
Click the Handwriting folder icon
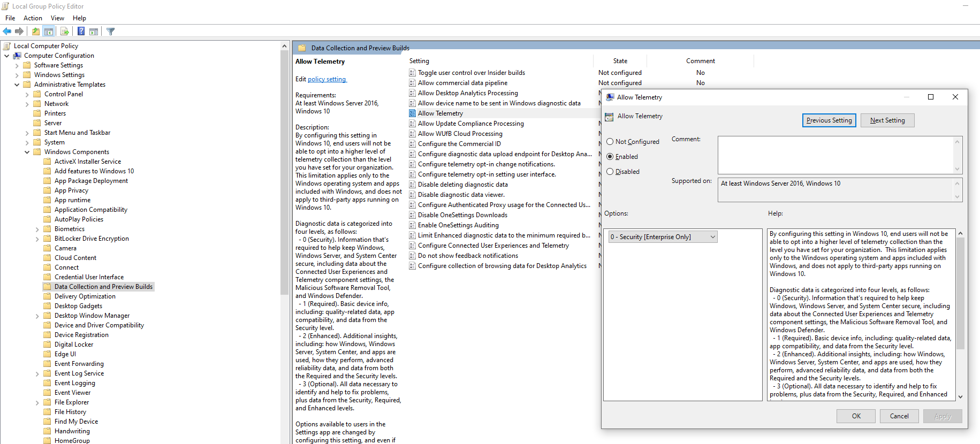tap(48, 431)
